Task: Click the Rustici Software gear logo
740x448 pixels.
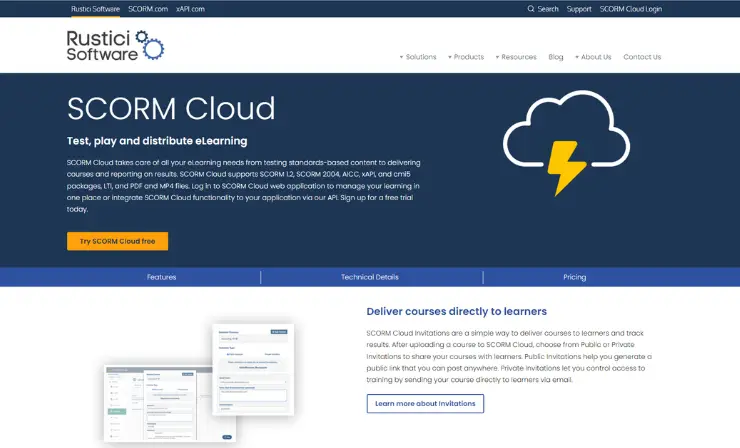Action: point(115,45)
